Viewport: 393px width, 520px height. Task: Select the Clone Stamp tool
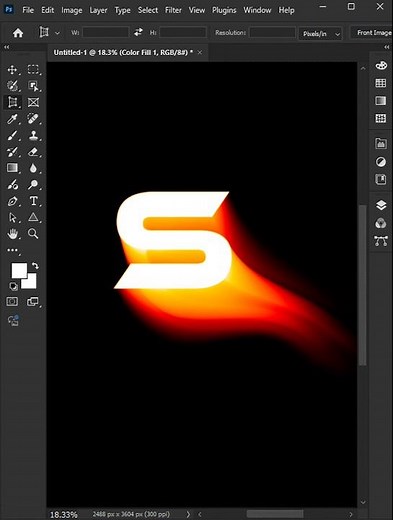(x=33, y=135)
